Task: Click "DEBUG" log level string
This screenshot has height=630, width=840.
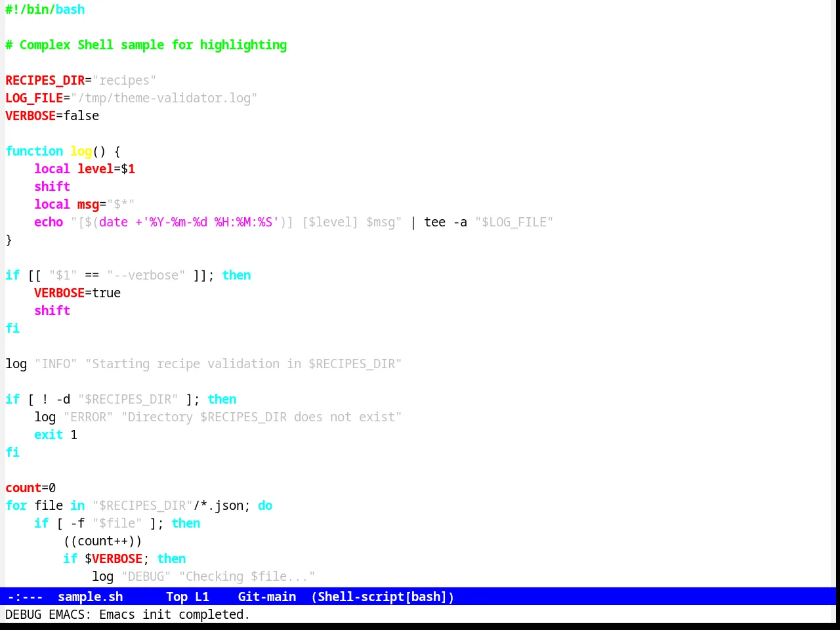Action: (x=146, y=576)
